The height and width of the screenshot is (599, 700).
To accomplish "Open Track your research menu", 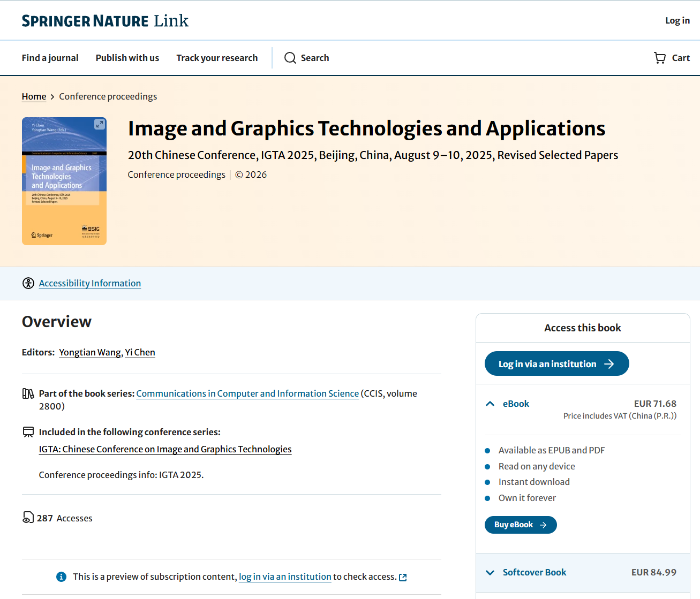I will coord(217,58).
